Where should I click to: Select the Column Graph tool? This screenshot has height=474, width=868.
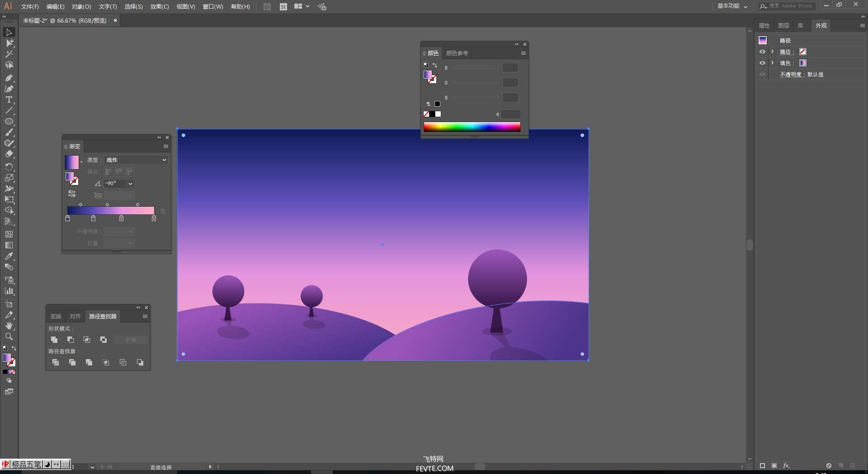click(9, 291)
